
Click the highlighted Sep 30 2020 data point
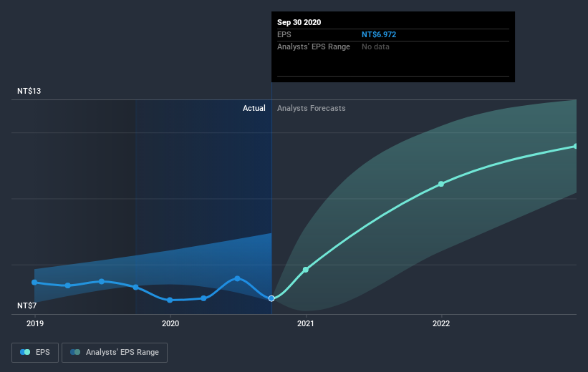tap(271, 298)
